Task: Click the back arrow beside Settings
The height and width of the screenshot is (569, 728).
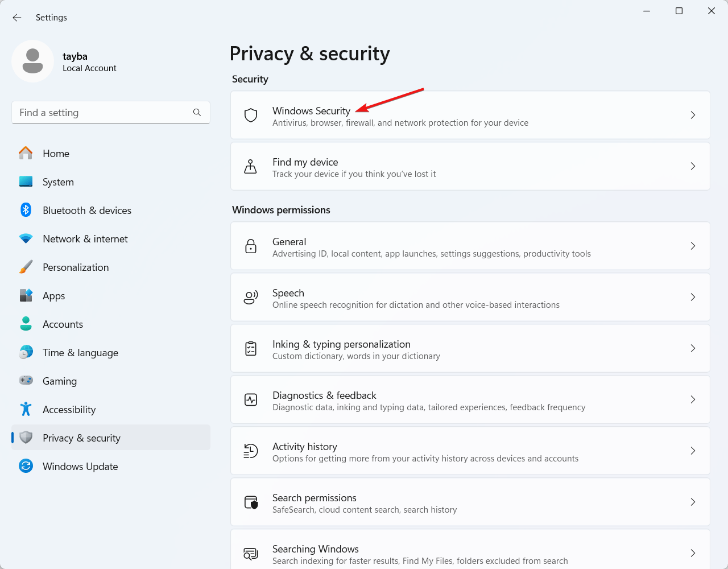Action: coord(17,18)
